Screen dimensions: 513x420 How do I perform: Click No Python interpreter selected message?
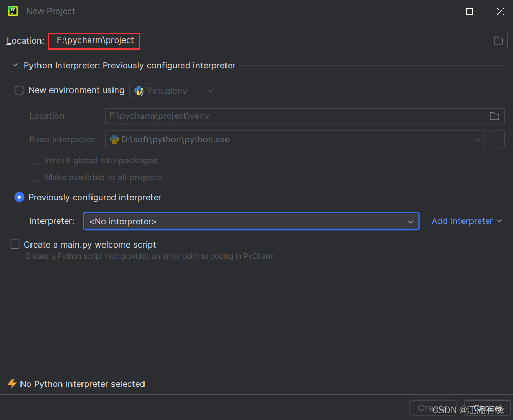(83, 384)
